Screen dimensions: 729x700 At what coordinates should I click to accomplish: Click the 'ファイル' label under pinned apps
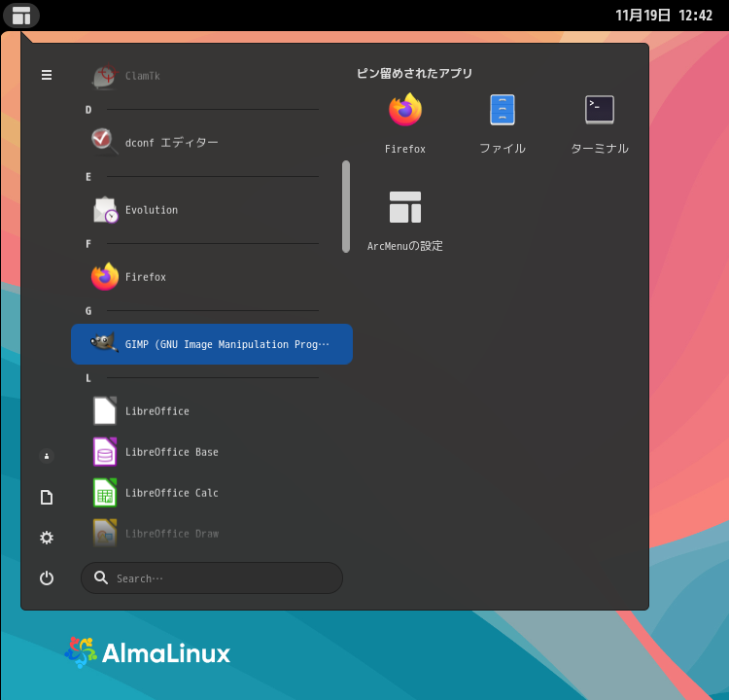(503, 149)
